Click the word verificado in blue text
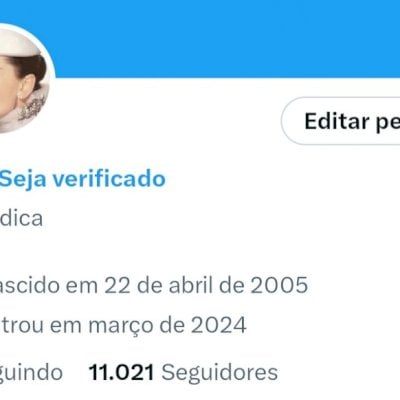 (x=109, y=179)
